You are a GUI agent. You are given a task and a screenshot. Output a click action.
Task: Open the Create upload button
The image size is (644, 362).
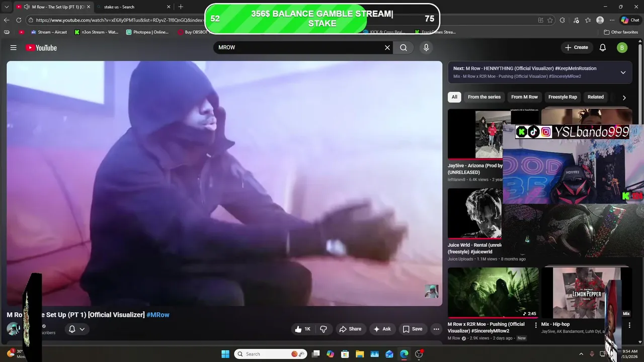(x=577, y=47)
